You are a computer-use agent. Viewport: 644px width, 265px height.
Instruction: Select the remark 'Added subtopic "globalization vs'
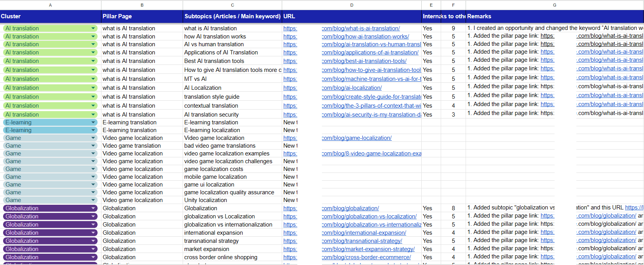tap(555, 208)
